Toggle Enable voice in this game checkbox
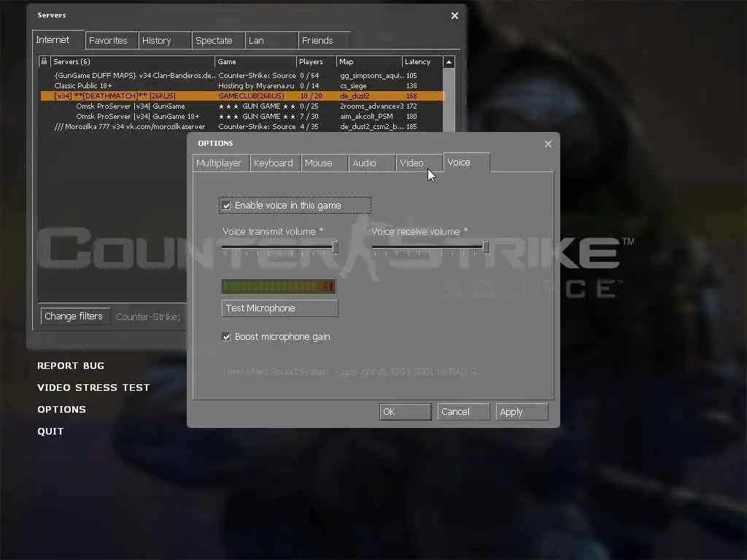 (x=226, y=206)
